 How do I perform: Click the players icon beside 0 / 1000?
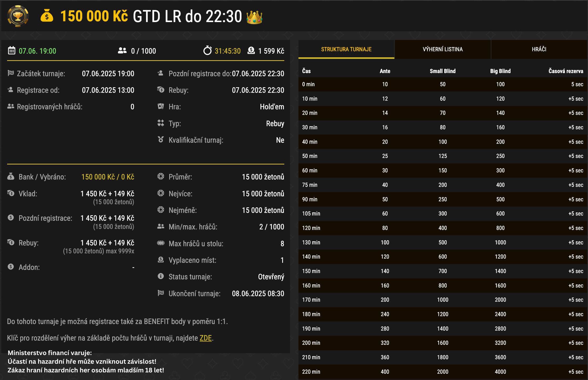[122, 51]
